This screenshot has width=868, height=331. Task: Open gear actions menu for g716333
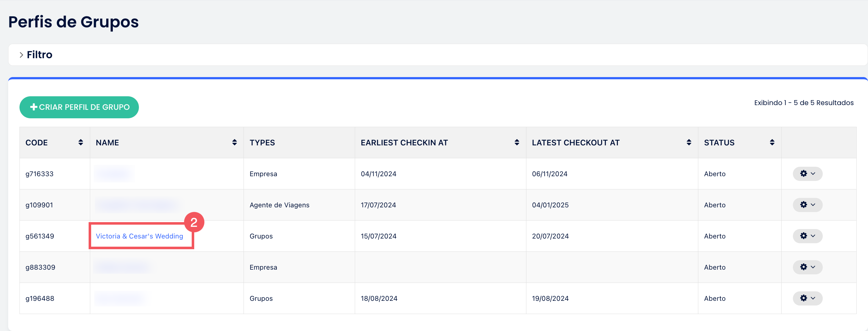[807, 174]
